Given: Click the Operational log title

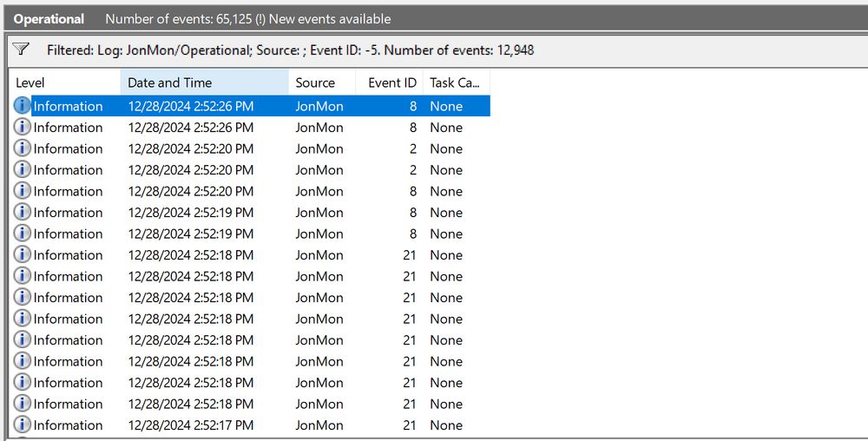Looking at the screenshot, I should [x=49, y=19].
